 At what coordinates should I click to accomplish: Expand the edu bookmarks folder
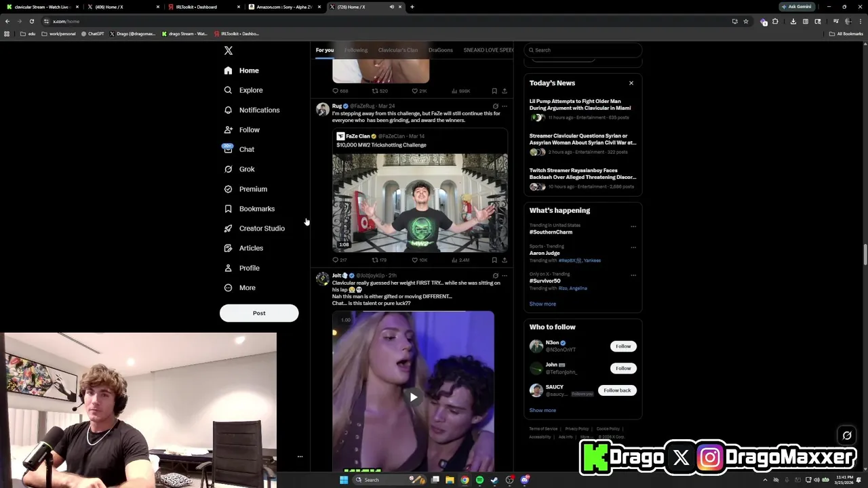tap(28, 34)
